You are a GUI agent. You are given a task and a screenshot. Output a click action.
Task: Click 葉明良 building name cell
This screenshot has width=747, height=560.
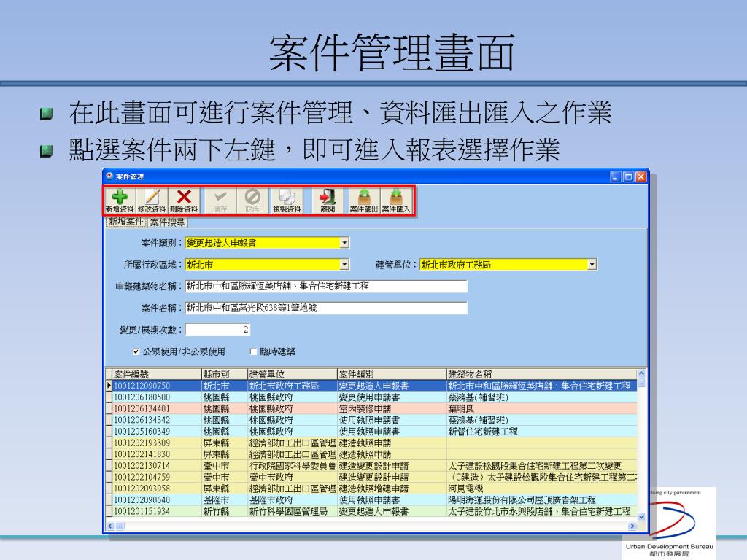pyautogui.click(x=541, y=408)
